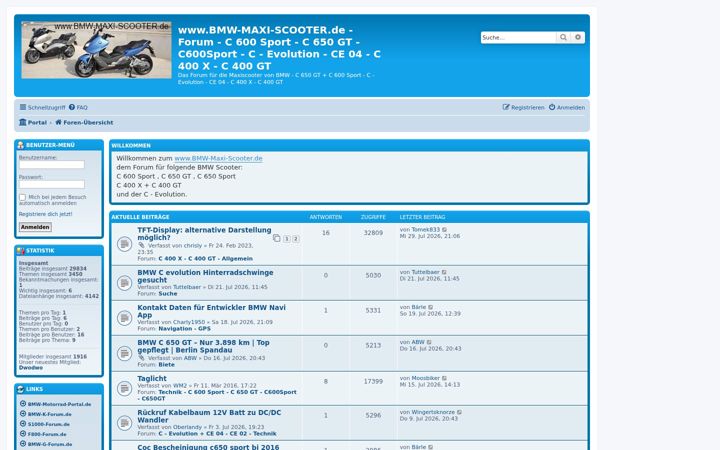Click the attachment paperclip in C 650 GT row
The width and height of the screenshot is (720, 450).
click(x=141, y=358)
